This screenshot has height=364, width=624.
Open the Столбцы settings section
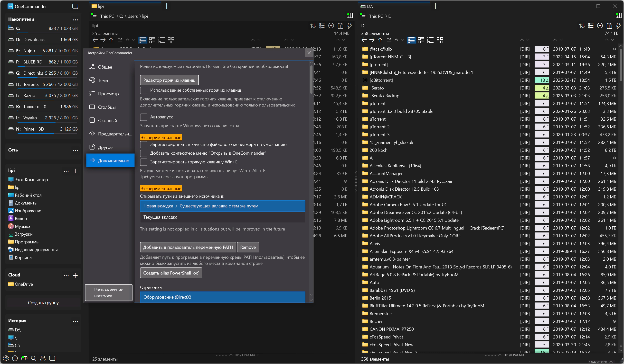coord(106,107)
